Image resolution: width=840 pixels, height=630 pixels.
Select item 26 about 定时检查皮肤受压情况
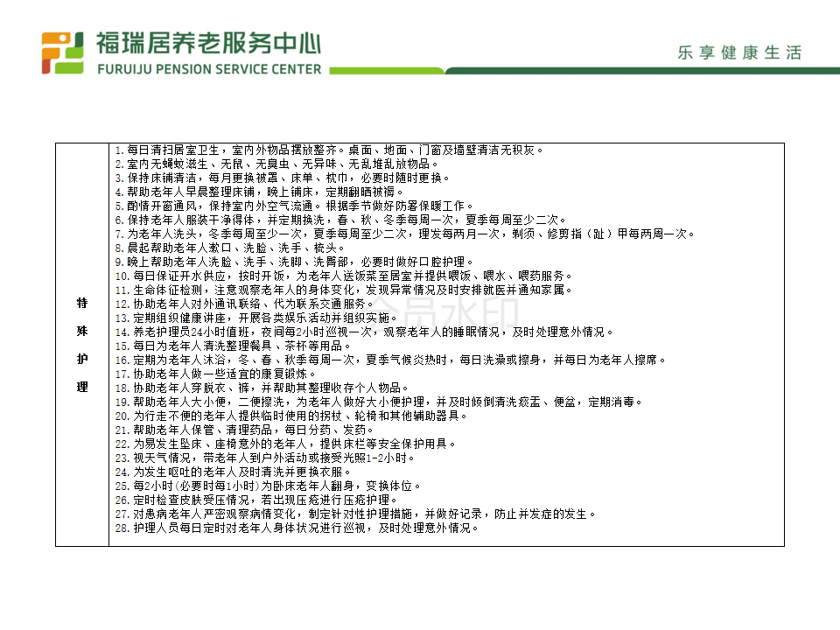(256, 500)
